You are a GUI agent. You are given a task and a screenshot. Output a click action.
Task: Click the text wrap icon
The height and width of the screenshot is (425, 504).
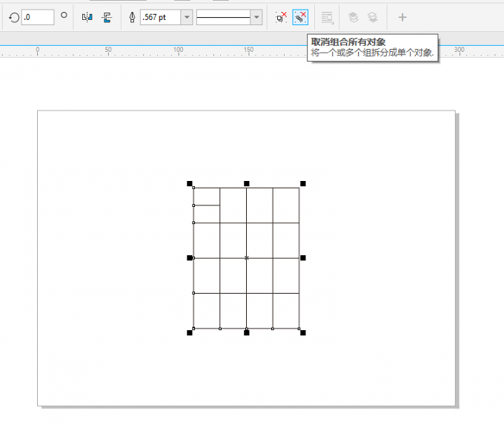click(x=327, y=16)
